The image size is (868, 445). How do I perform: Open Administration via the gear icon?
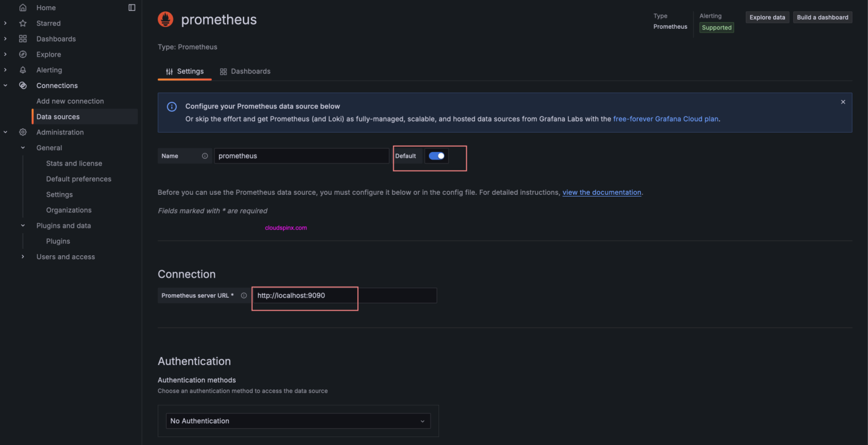pyautogui.click(x=23, y=132)
